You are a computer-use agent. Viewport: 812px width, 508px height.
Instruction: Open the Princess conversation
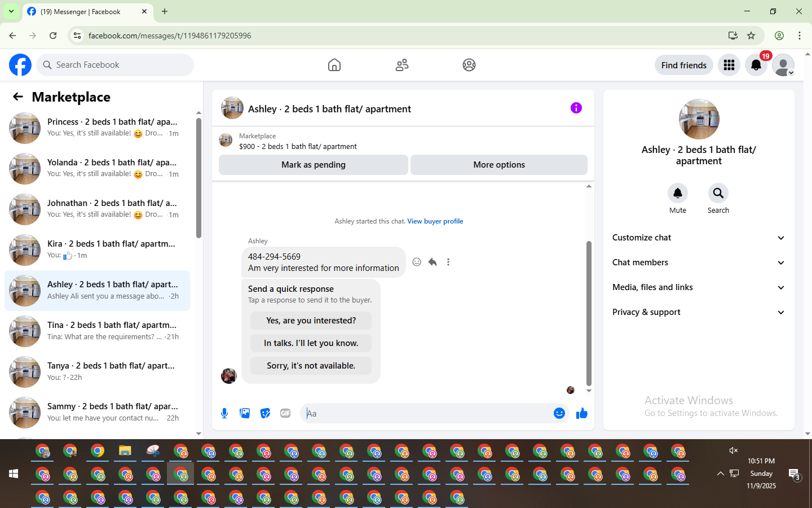(x=97, y=128)
